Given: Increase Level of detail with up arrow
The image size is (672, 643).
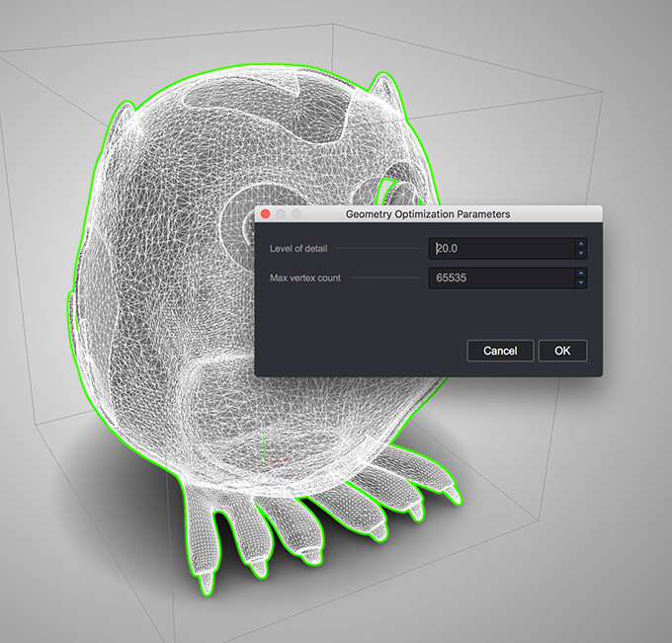Looking at the screenshot, I should click(x=581, y=243).
